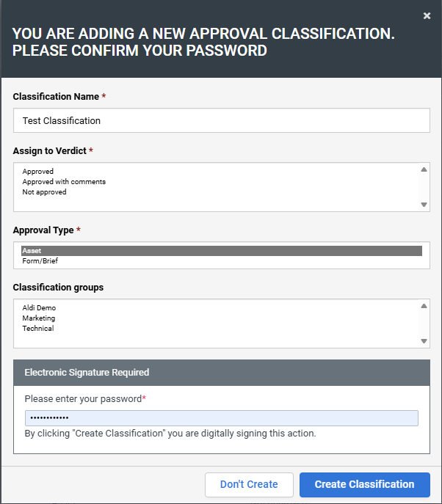442x504 pixels.
Task: Select Approved with comments verdict
Action: (64, 182)
